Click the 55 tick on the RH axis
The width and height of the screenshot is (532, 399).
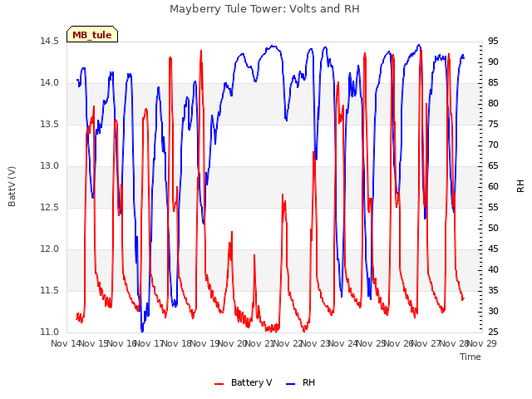[493, 207]
